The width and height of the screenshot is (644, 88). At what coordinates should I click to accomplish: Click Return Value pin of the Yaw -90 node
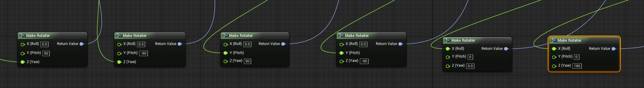(x=400, y=44)
